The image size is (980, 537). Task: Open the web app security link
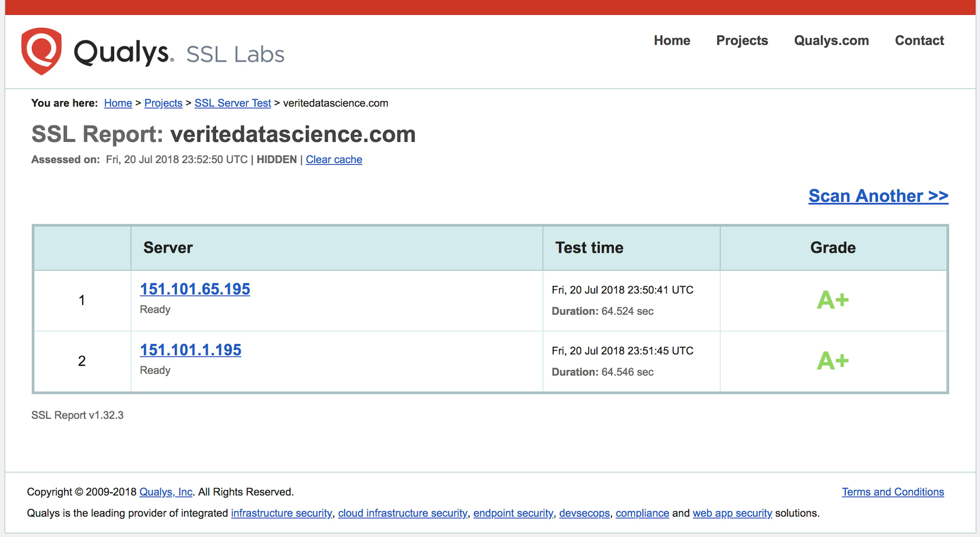tap(732, 513)
